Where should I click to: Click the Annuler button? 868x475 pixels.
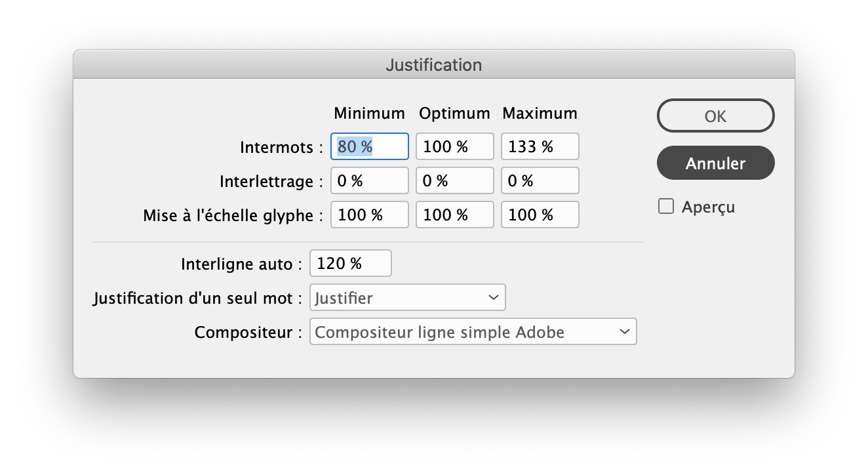(715, 163)
